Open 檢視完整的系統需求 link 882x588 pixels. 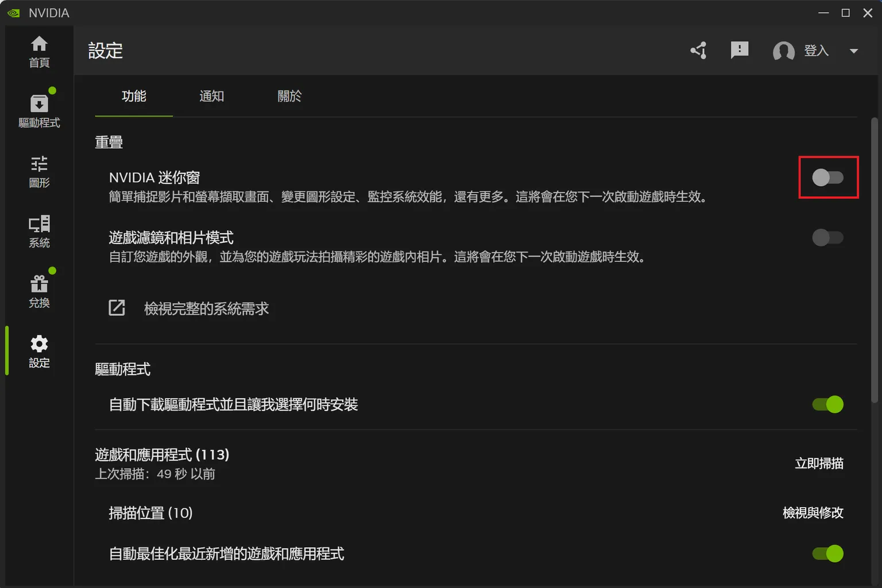(x=206, y=309)
